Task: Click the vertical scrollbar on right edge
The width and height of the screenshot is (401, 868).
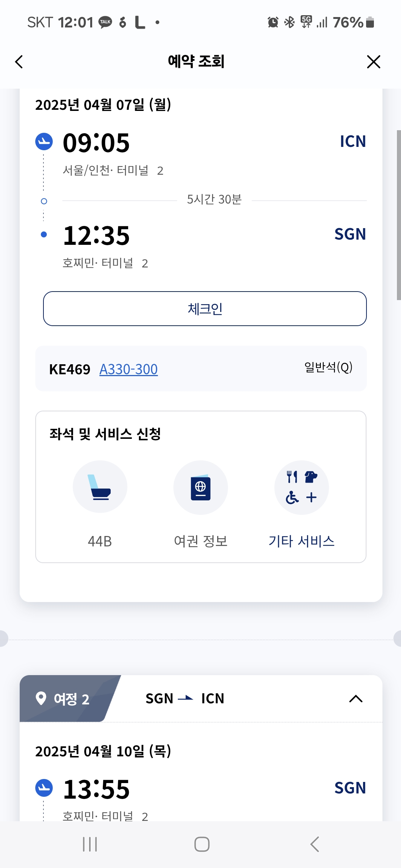Action: pyautogui.click(x=398, y=215)
